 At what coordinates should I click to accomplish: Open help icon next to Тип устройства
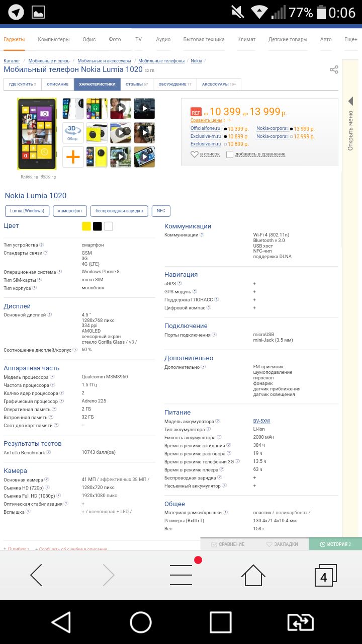click(x=42, y=245)
